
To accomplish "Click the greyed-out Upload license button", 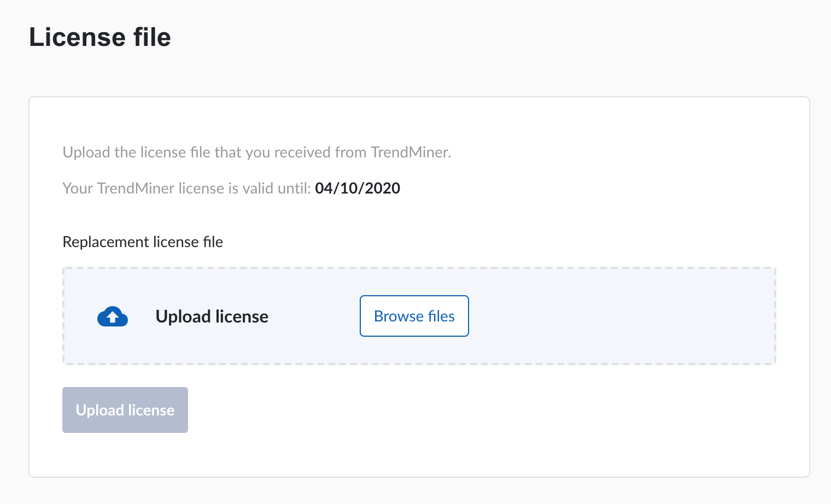I will [x=125, y=410].
